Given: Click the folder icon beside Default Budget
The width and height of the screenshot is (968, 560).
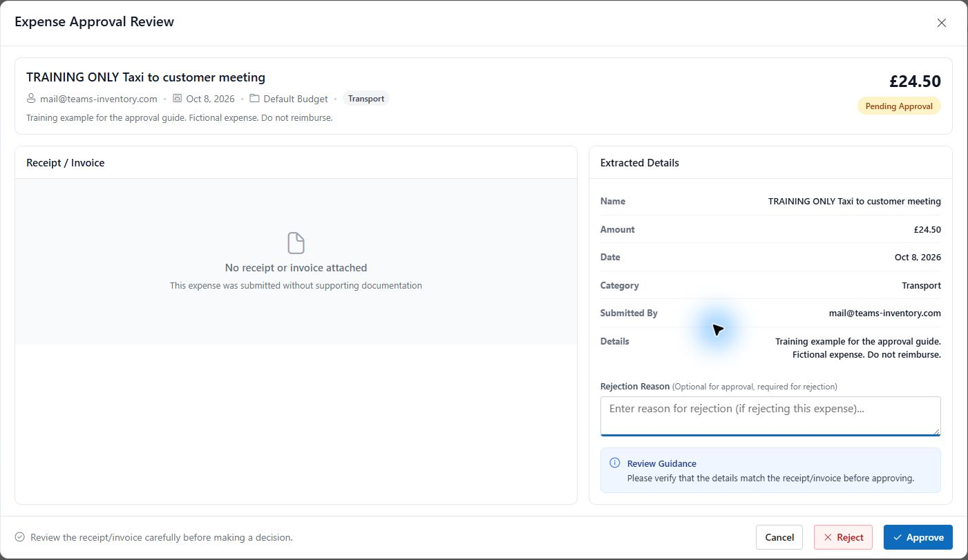Looking at the screenshot, I should tap(255, 99).
